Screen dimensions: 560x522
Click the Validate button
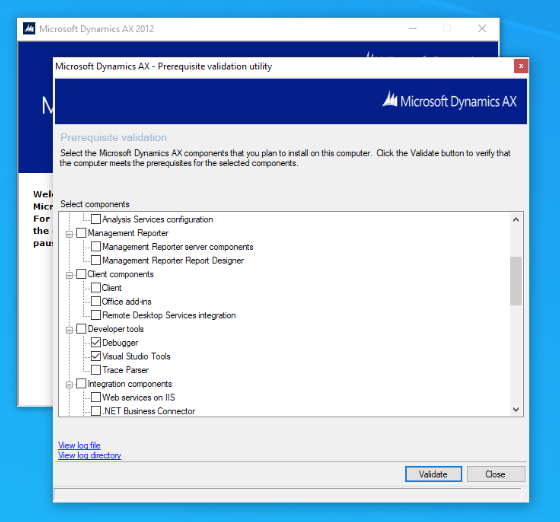(433, 474)
